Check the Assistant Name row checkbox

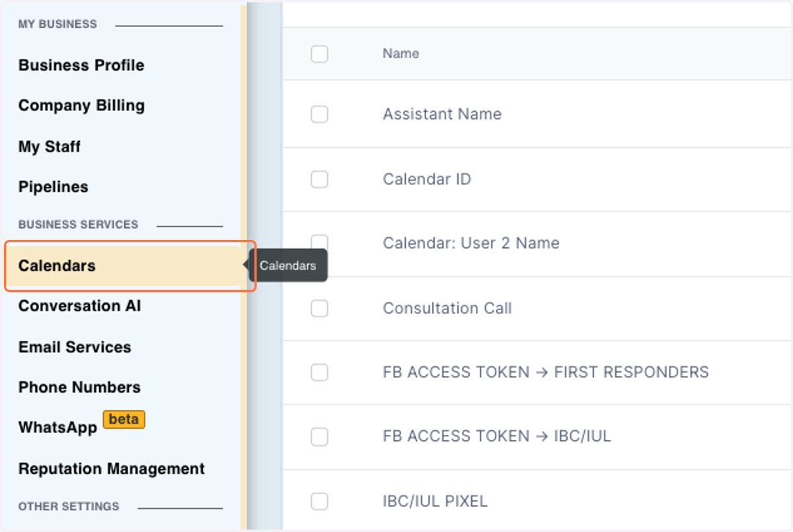pyautogui.click(x=319, y=114)
